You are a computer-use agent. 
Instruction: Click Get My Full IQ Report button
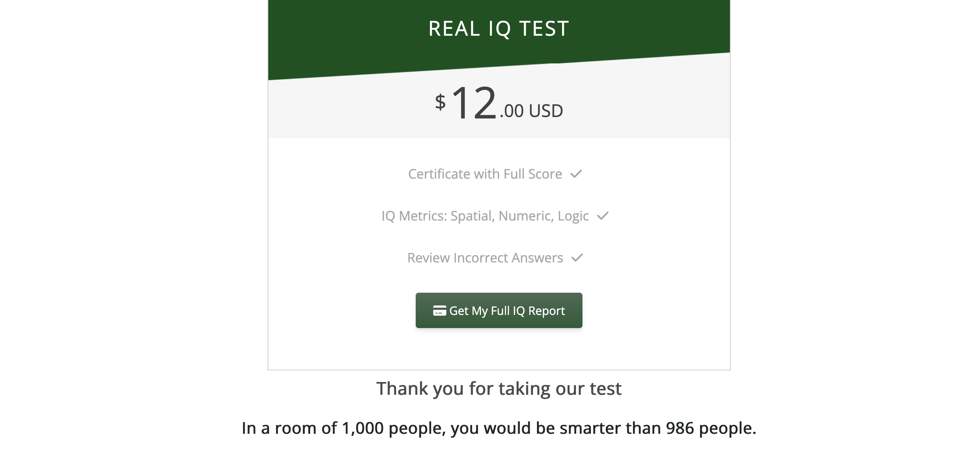pyautogui.click(x=499, y=310)
